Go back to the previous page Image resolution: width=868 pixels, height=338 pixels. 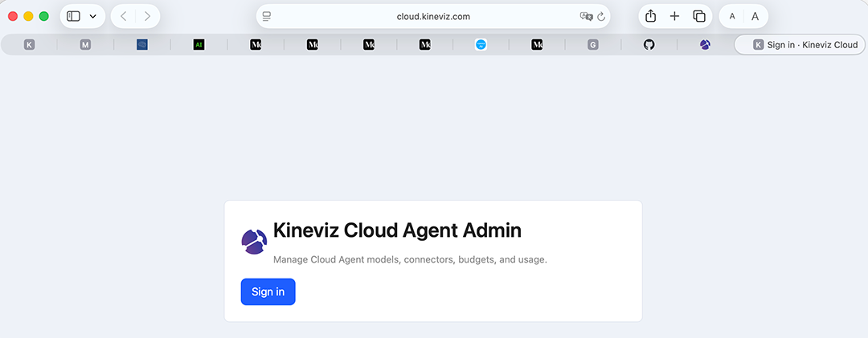click(124, 16)
